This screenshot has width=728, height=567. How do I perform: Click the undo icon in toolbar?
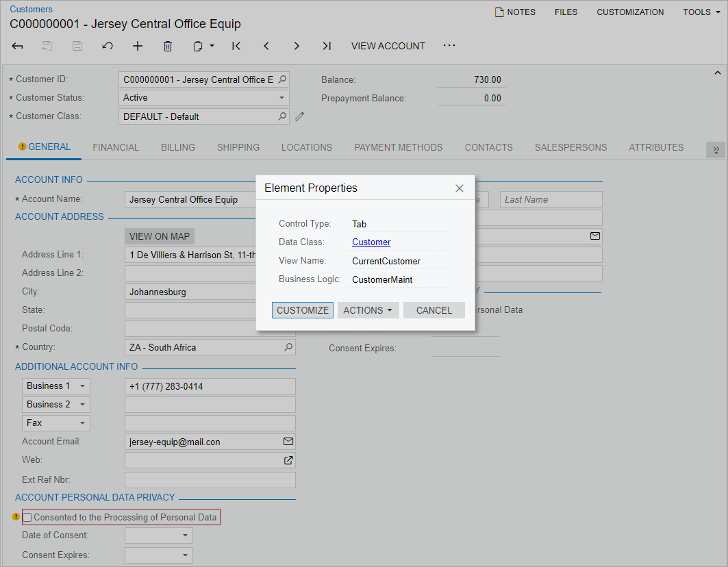coord(108,46)
